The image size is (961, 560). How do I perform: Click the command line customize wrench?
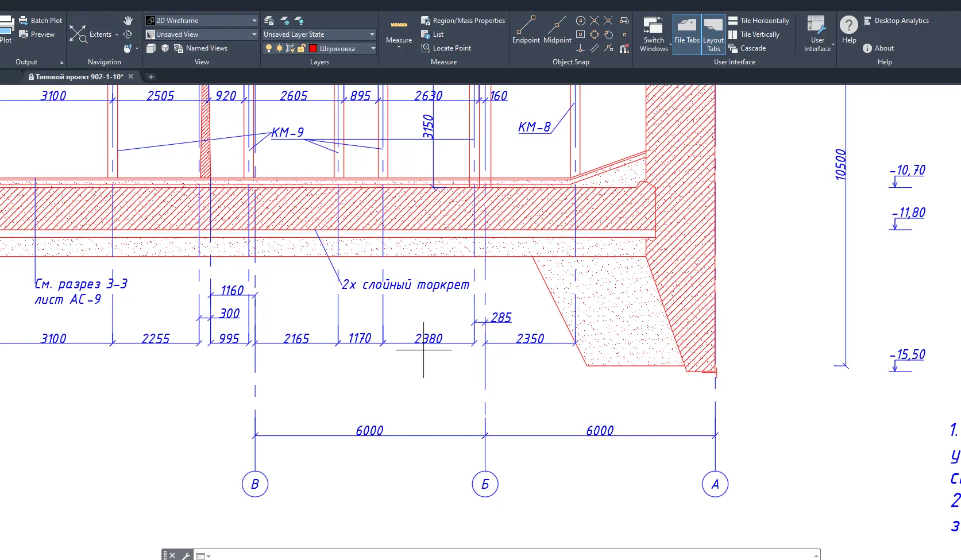coord(186,555)
